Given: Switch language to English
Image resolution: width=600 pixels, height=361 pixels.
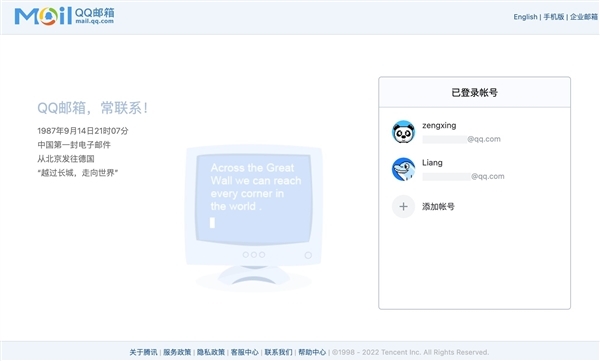Looking at the screenshot, I should (525, 17).
